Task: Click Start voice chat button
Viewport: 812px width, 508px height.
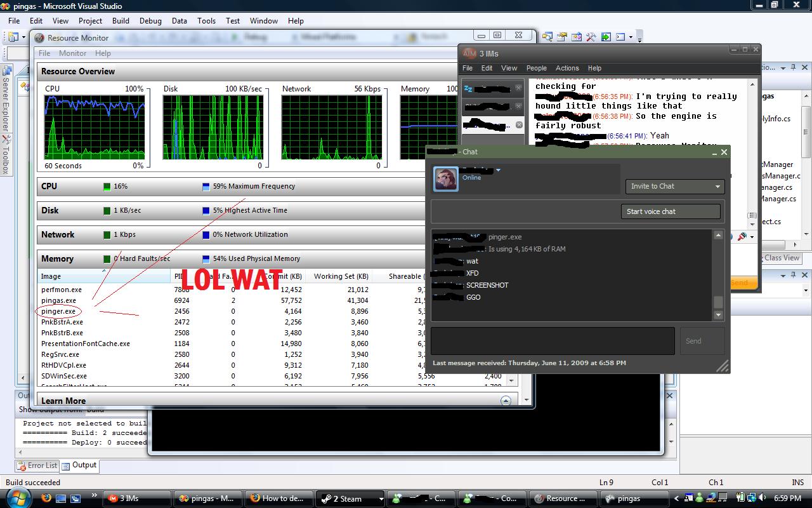Action: click(671, 211)
